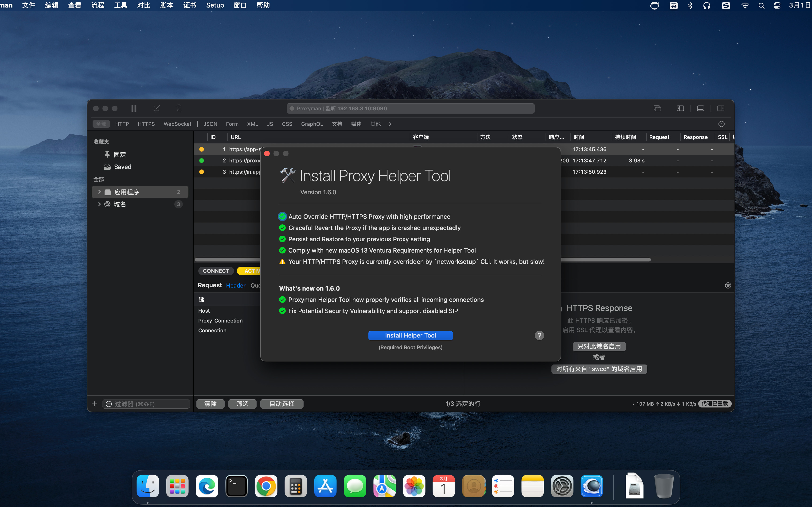Expand the 应用程序 tree item
The image size is (812, 507).
click(x=99, y=192)
